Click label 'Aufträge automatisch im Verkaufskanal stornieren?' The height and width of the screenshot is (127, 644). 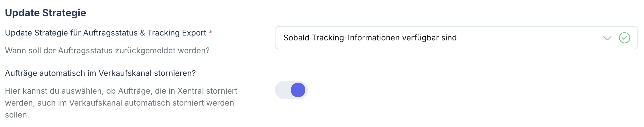point(100,73)
